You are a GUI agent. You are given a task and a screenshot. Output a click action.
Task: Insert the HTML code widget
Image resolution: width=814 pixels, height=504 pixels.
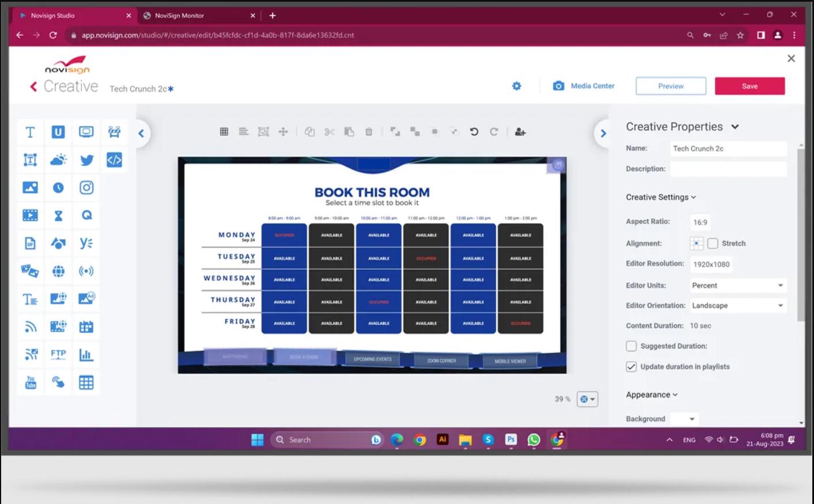pyautogui.click(x=114, y=160)
